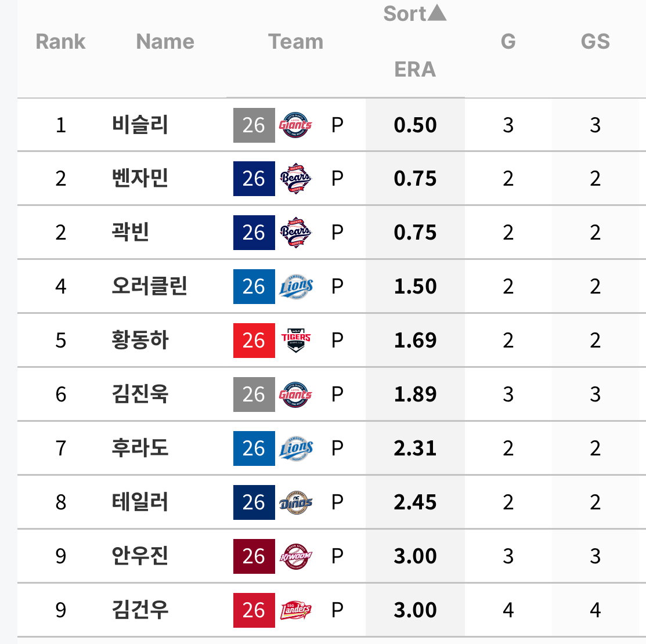
Task: Sort by the GS column header
Action: [595, 41]
